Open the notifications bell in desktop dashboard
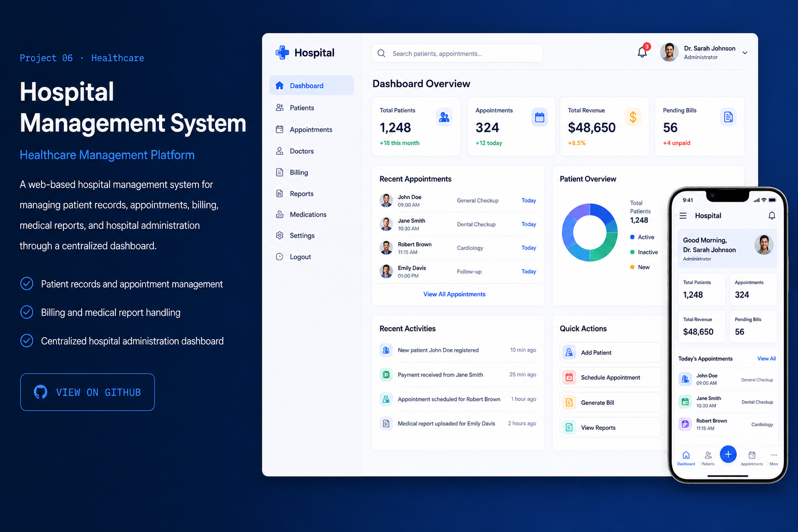This screenshot has width=798, height=532. (x=642, y=52)
